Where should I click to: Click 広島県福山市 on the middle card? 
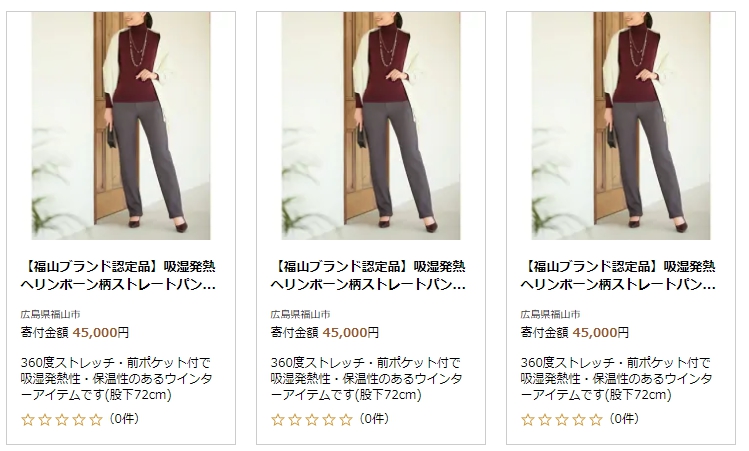[300, 314]
